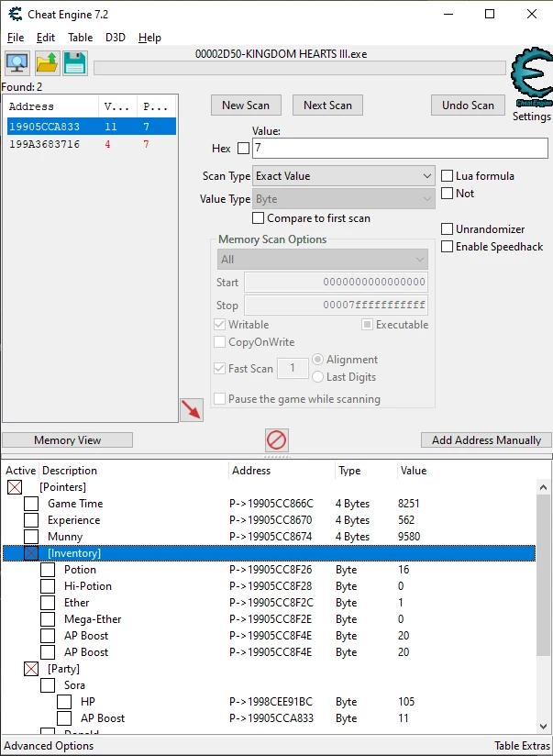This screenshot has width=553, height=756.
Task: Click Experience value 562
Action: tap(406, 520)
